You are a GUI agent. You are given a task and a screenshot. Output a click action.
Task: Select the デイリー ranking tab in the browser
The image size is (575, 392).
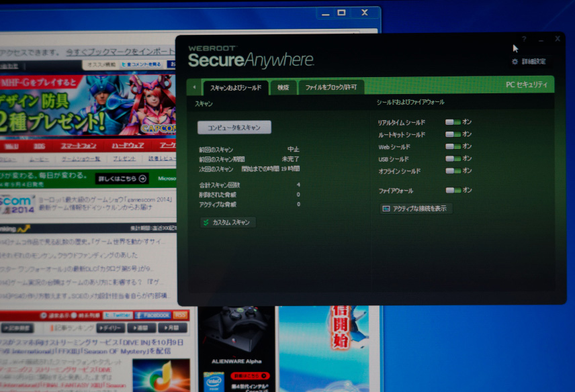111,328
